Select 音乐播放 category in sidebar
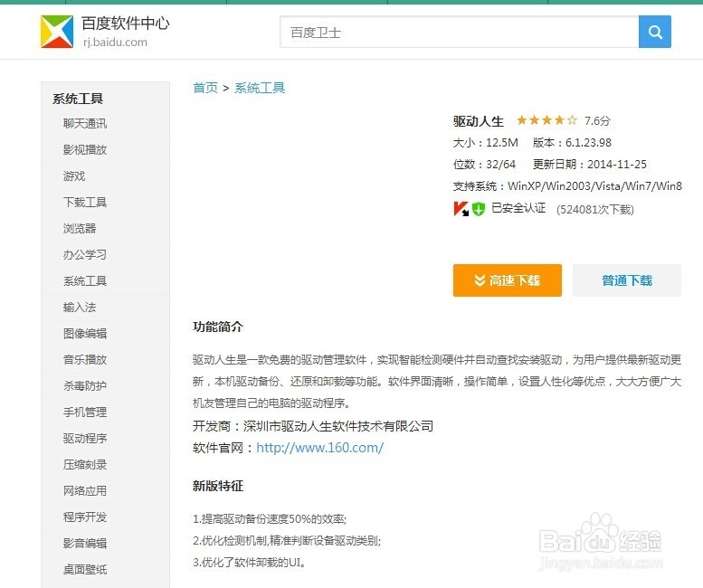This screenshot has height=588, width=703. point(85,359)
